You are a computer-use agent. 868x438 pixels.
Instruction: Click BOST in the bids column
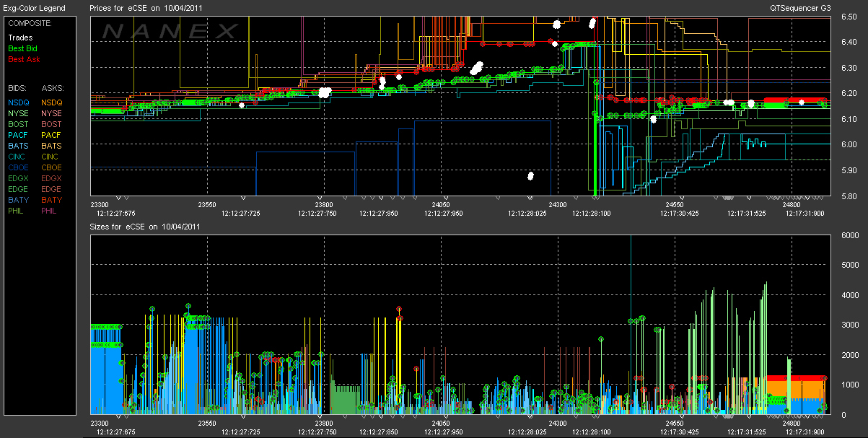tap(18, 124)
